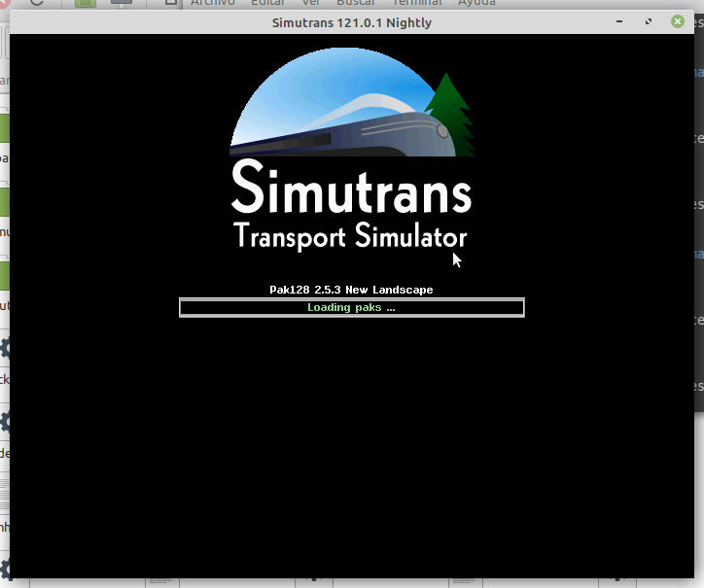Open the Ayuda menu in the background window
The image size is (704, 588).
point(476,3)
